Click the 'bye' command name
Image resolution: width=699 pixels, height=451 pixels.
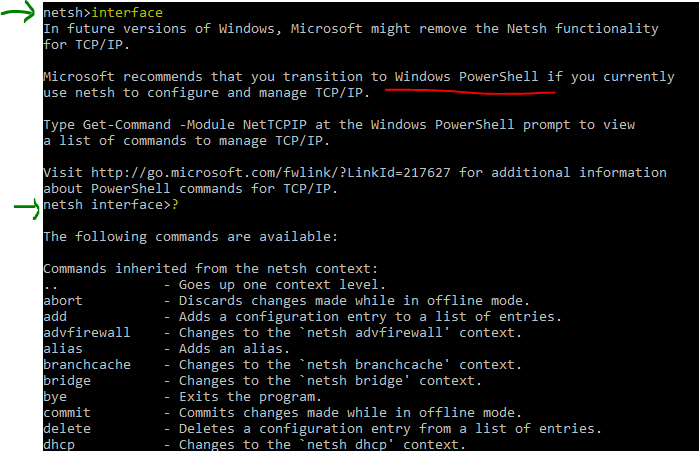pos(55,397)
